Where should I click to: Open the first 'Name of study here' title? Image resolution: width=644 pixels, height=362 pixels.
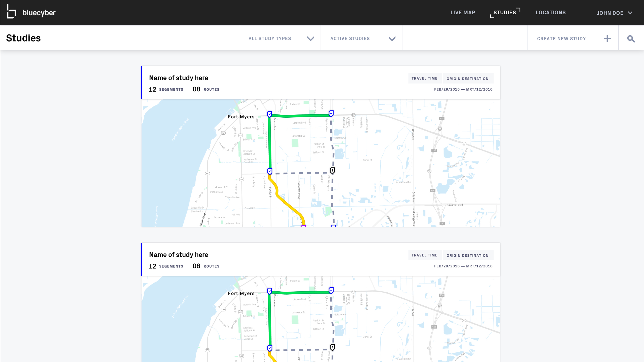click(x=179, y=78)
